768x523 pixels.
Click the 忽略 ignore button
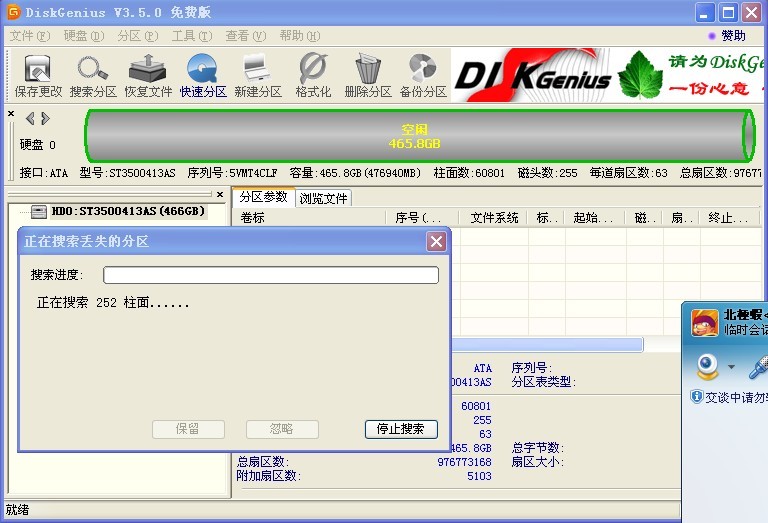[x=282, y=429]
